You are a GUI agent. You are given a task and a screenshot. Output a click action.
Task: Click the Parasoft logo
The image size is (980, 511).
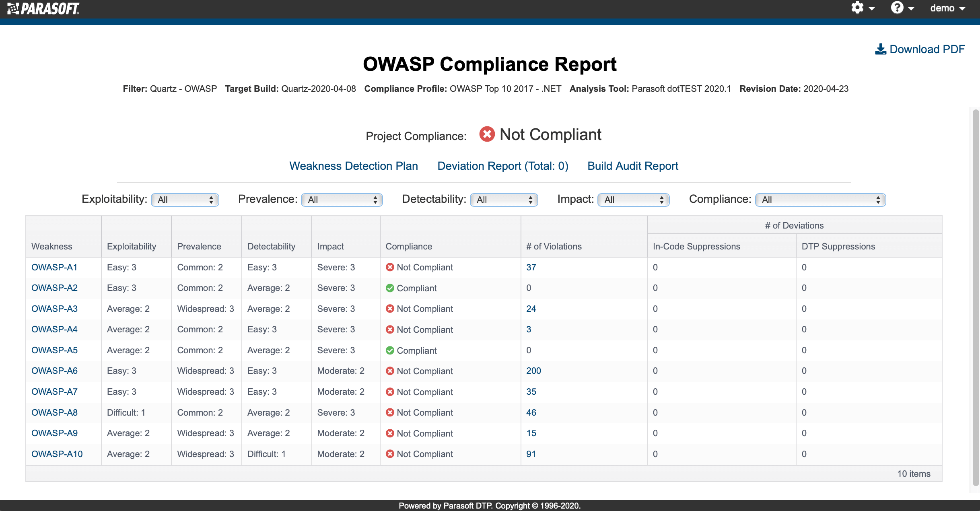point(43,8)
